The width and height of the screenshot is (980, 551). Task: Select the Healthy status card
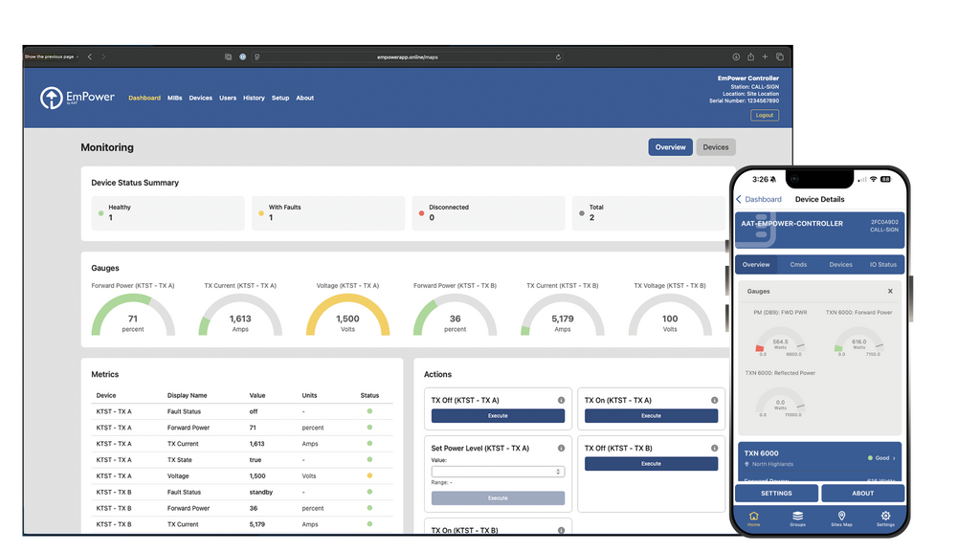coord(167,213)
